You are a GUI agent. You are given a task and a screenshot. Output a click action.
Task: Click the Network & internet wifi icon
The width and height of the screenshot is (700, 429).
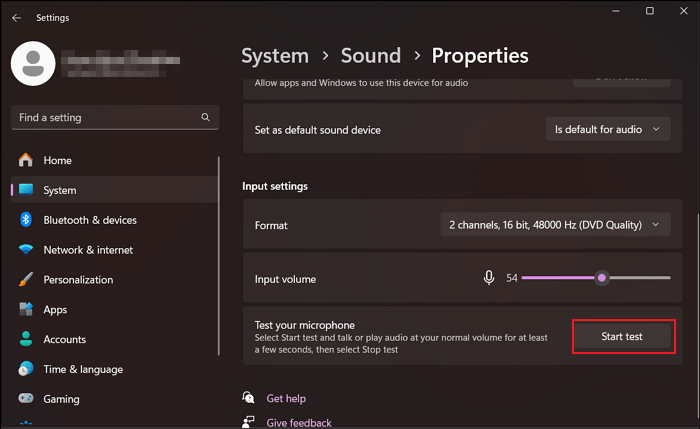[x=25, y=250]
